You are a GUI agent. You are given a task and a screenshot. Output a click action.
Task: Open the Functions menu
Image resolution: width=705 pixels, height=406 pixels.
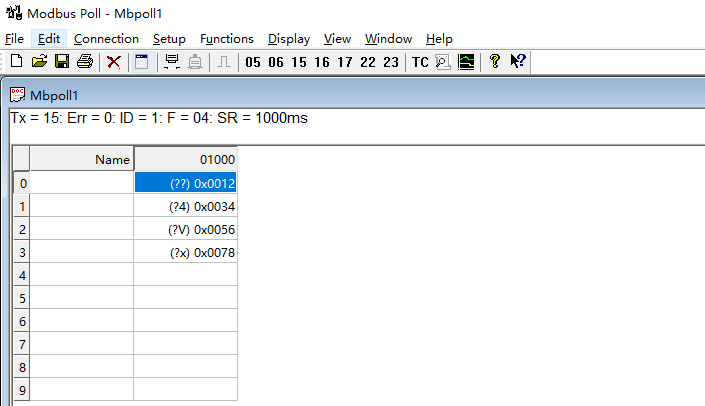(227, 39)
